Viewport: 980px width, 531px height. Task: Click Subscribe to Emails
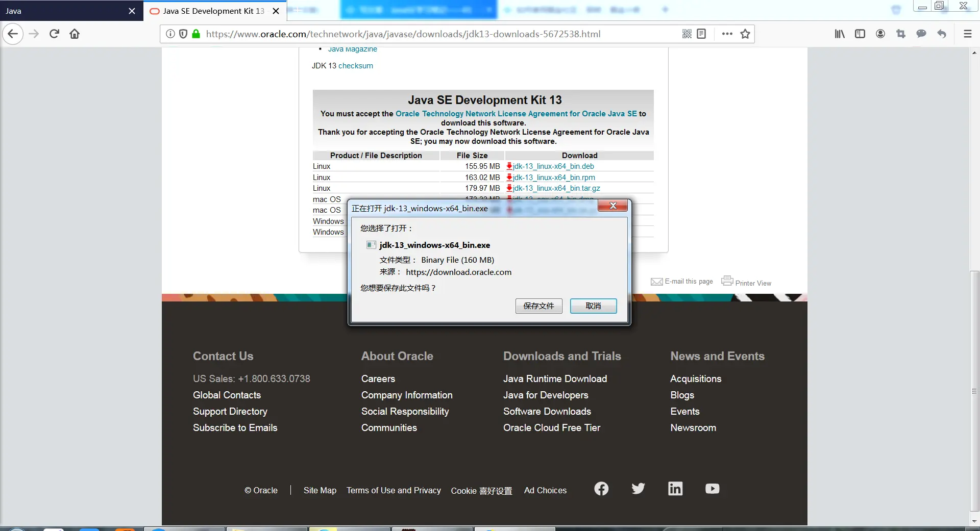pyautogui.click(x=235, y=428)
